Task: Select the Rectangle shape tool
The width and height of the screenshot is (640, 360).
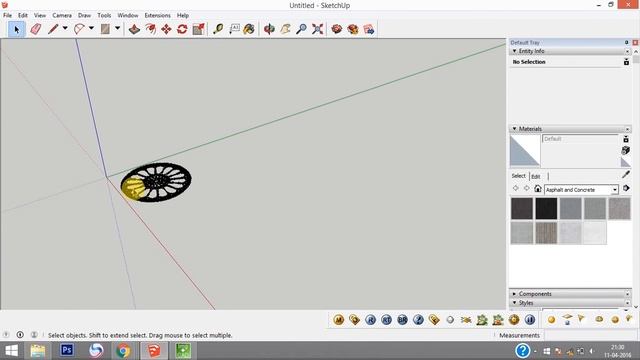Action: tap(105, 29)
